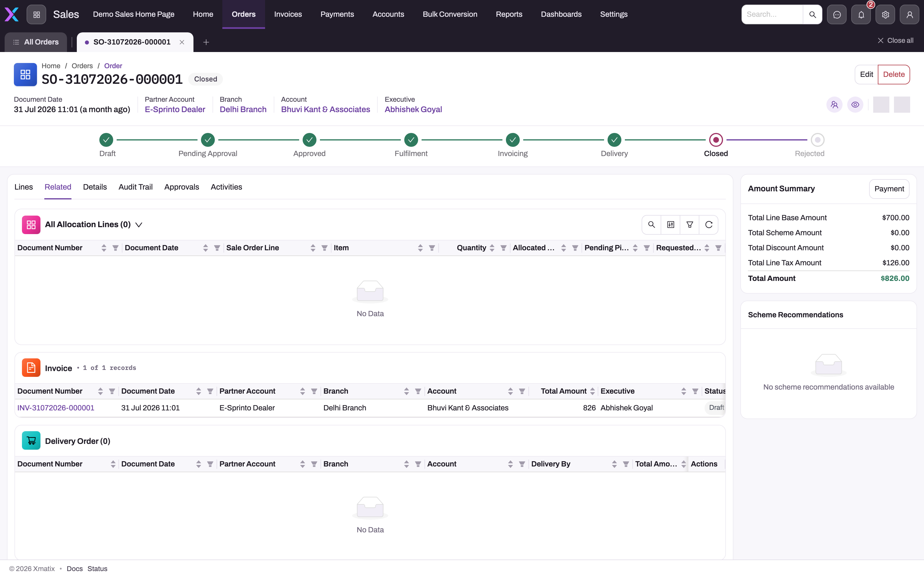Click the top Search input field
The width and height of the screenshot is (924, 578).
pyautogui.click(x=772, y=14)
